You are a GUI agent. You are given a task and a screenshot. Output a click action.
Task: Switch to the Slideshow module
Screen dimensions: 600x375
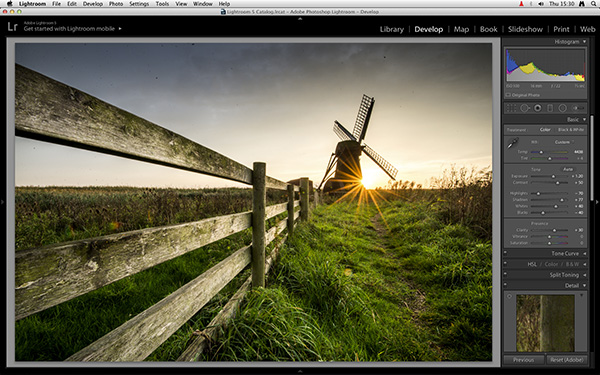pos(525,29)
